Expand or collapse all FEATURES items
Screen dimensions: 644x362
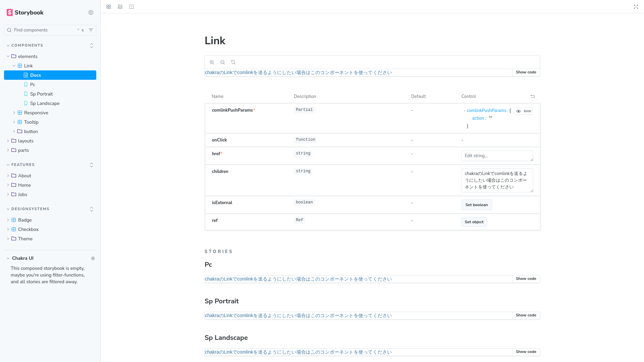(92, 165)
